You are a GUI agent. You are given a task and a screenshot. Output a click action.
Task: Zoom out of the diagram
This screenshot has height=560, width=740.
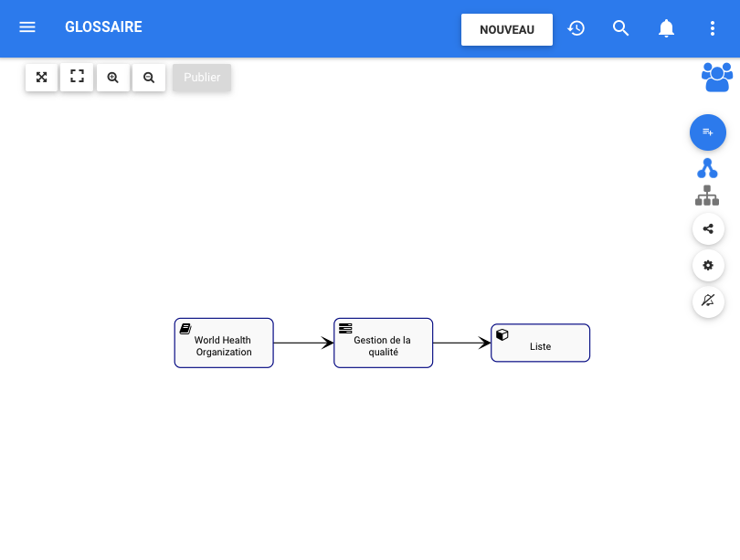pyautogui.click(x=149, y=78)
